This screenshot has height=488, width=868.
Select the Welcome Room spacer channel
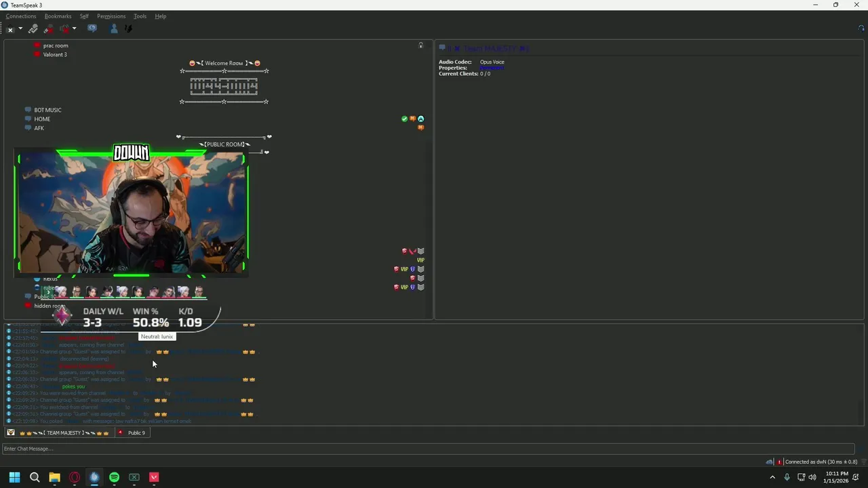coord(224,63)
